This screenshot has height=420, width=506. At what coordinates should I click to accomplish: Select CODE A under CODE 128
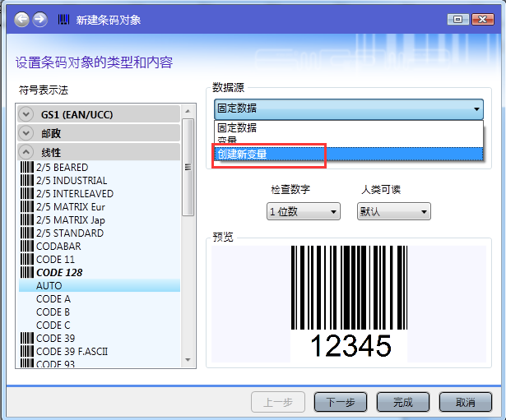(x=53, y=299)
